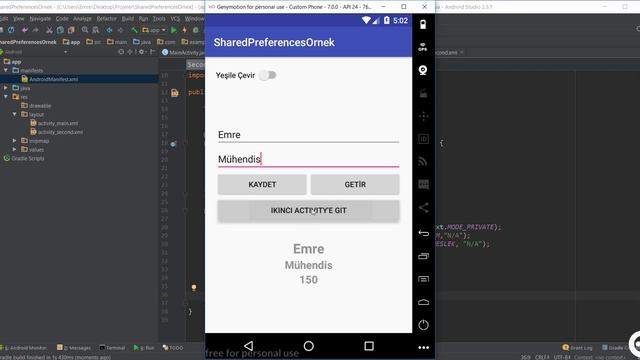Open the Analyze menu
This screenshot has height=360, width=640.
[82, 19]
